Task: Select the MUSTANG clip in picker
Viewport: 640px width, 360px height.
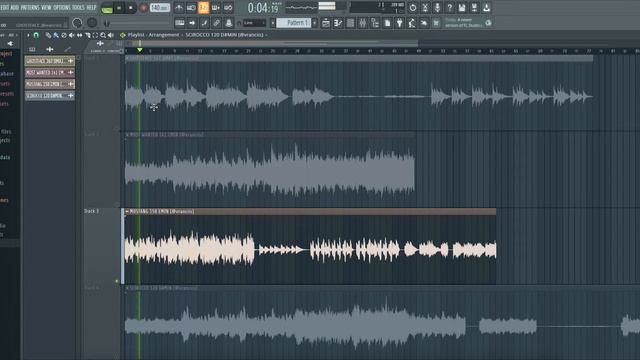Action: coord(49,84)
